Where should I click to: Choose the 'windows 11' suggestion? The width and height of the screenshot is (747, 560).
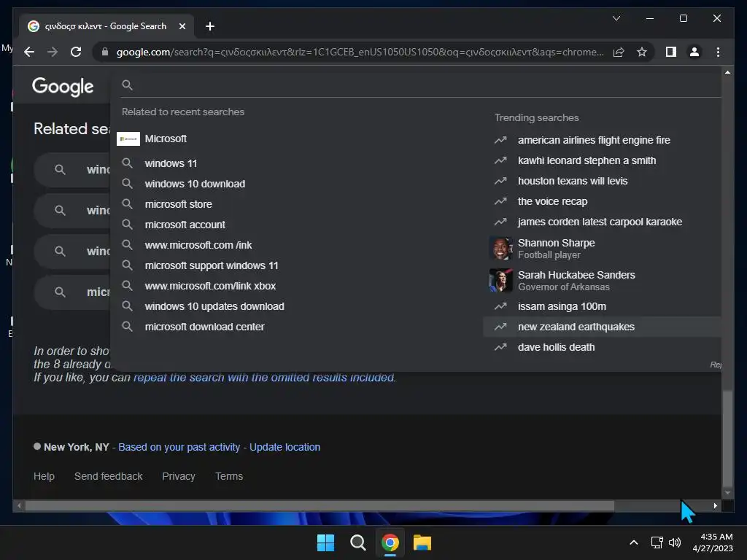(x=295, y=163)
